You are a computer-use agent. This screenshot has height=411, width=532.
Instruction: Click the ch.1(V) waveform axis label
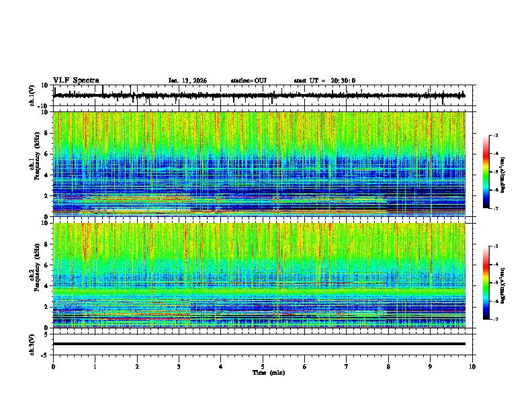tap(32, 95)
